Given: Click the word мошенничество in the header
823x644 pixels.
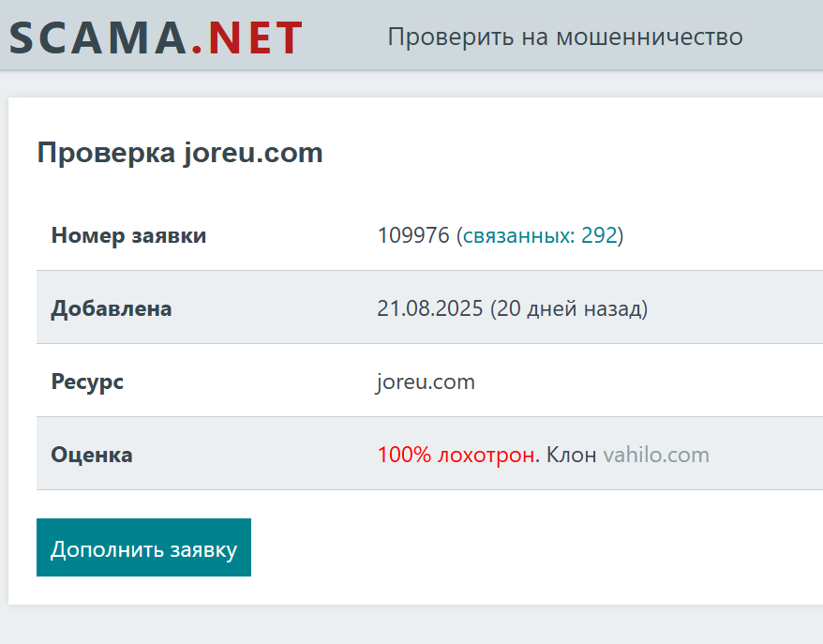Looking at the screenshot, I should click(650, 37).
